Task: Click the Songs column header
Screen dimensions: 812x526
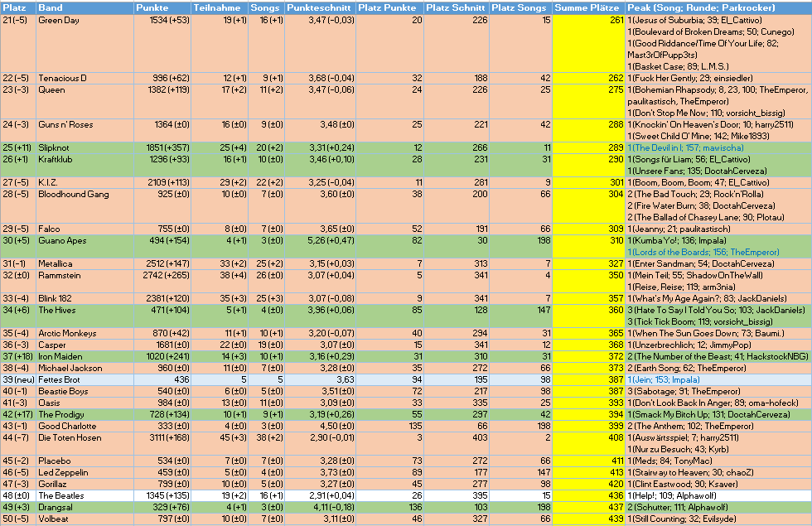Action: coord(267,7)
